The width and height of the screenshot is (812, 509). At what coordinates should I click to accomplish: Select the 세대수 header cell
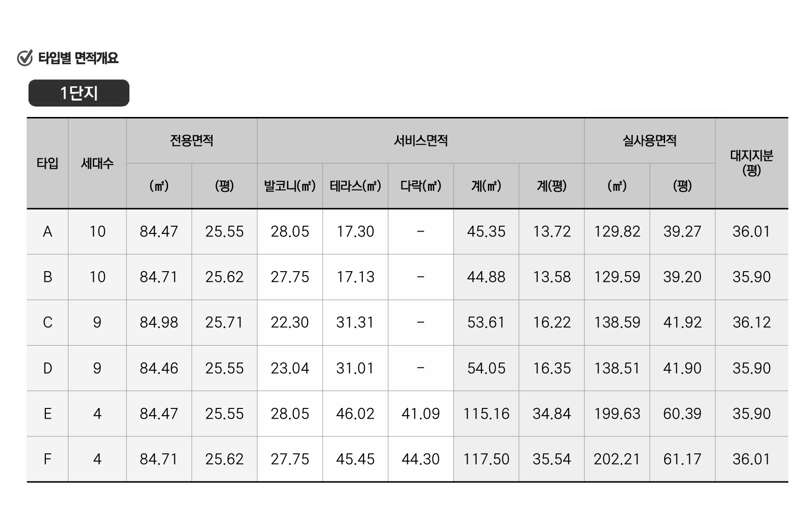(x=97, y=163)
